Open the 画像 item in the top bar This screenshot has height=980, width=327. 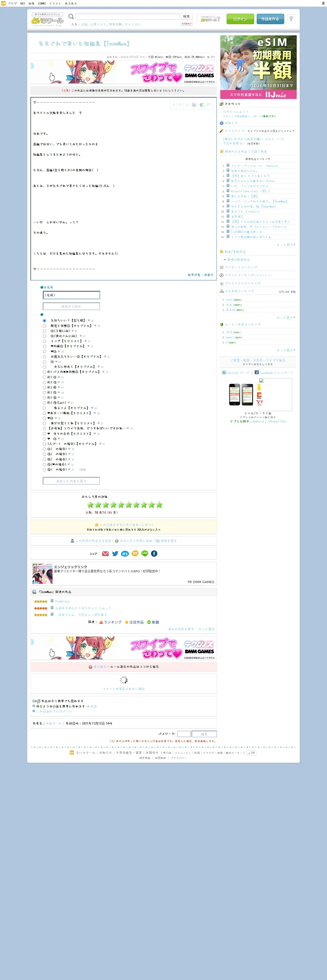(x=31, y=3)
